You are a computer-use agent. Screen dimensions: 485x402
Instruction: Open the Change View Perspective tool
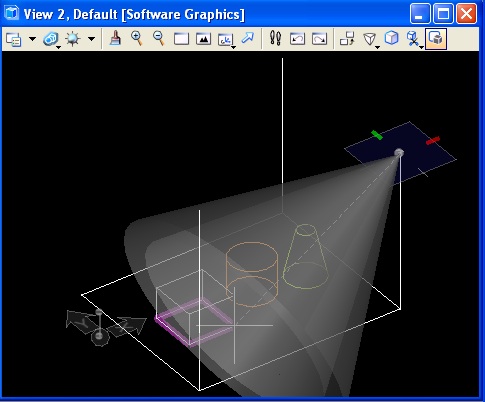point(370,39)
